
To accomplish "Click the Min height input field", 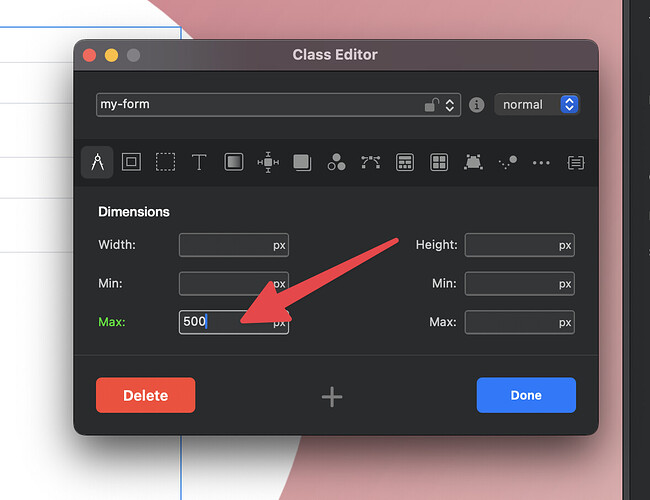I will tap(519, 284).
